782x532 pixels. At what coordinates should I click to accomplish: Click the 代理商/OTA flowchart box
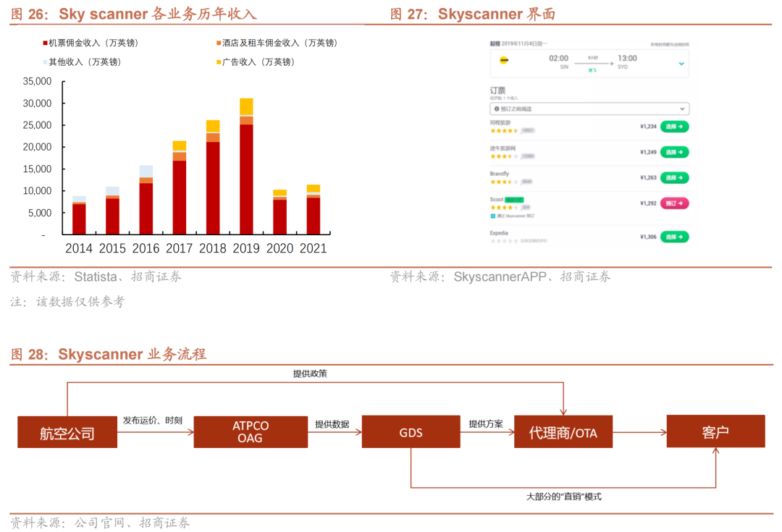(563, 432)
